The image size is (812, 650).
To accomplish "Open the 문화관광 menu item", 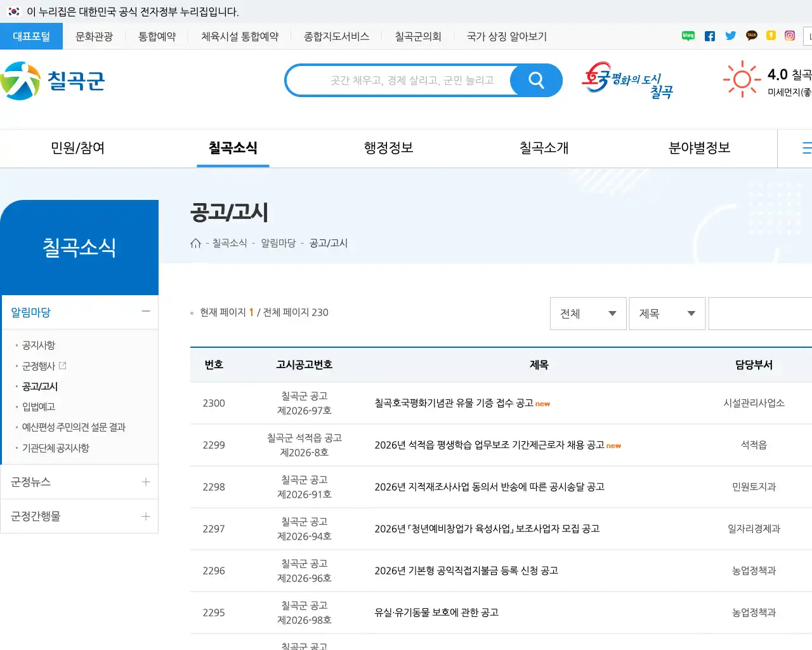I will click(95, 36).
